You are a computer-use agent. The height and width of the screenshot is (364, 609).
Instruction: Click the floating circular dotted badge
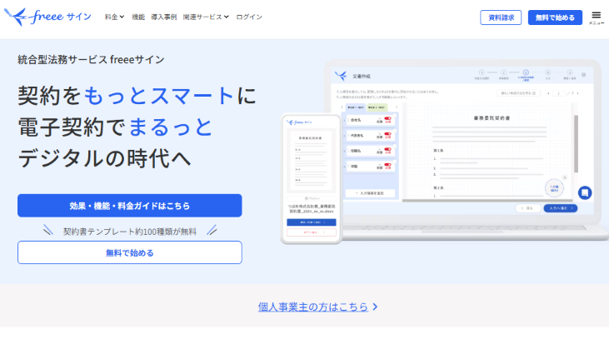556,189
